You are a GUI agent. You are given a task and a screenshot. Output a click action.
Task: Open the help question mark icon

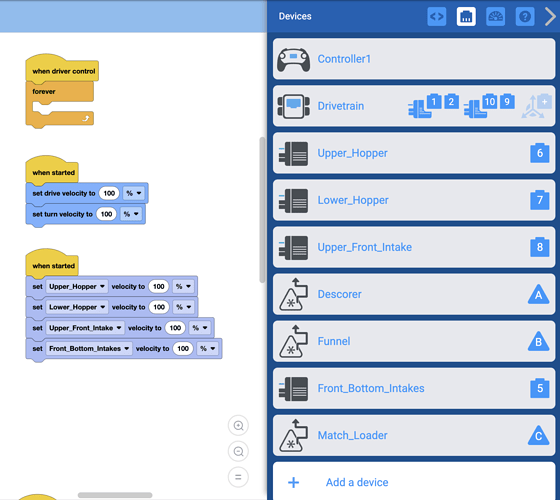point(525,16)
